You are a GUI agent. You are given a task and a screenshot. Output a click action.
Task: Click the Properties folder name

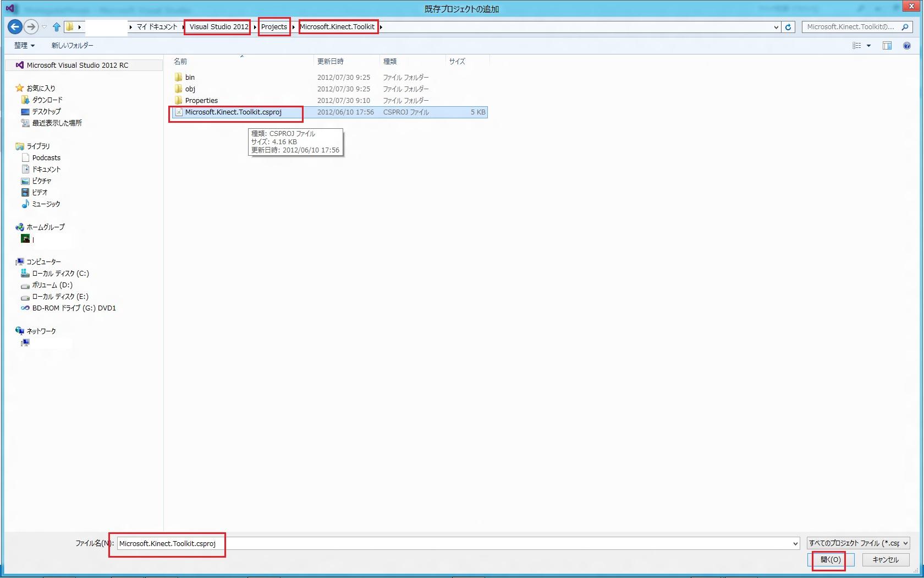click(201, 100)
